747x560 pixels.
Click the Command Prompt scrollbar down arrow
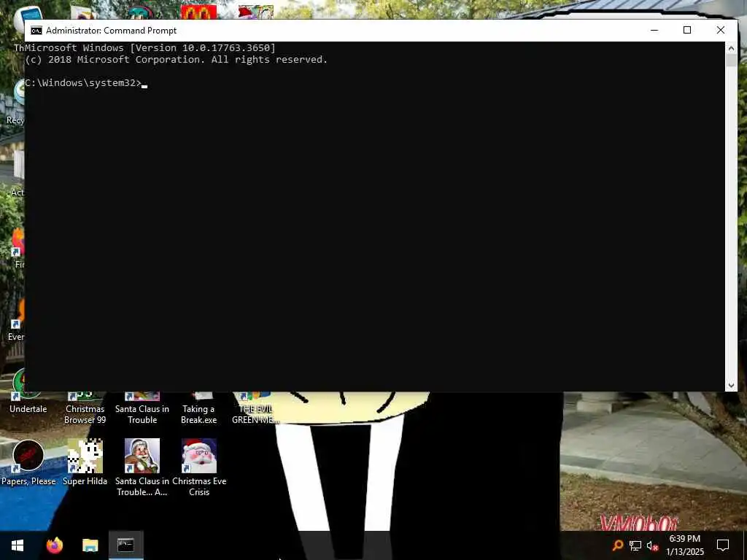click(731, 386)
